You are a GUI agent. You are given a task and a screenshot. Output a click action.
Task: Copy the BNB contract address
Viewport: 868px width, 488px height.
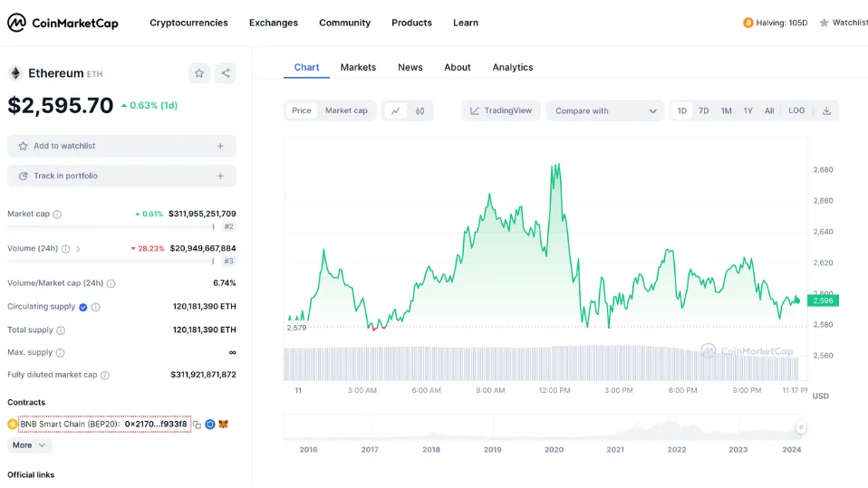click(x=198, y=425)
